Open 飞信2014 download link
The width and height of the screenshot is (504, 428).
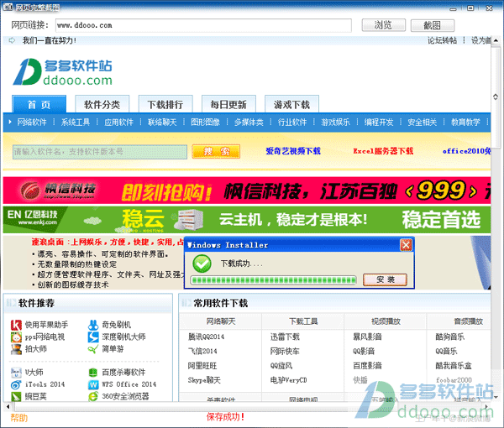[x=202, y=352]
